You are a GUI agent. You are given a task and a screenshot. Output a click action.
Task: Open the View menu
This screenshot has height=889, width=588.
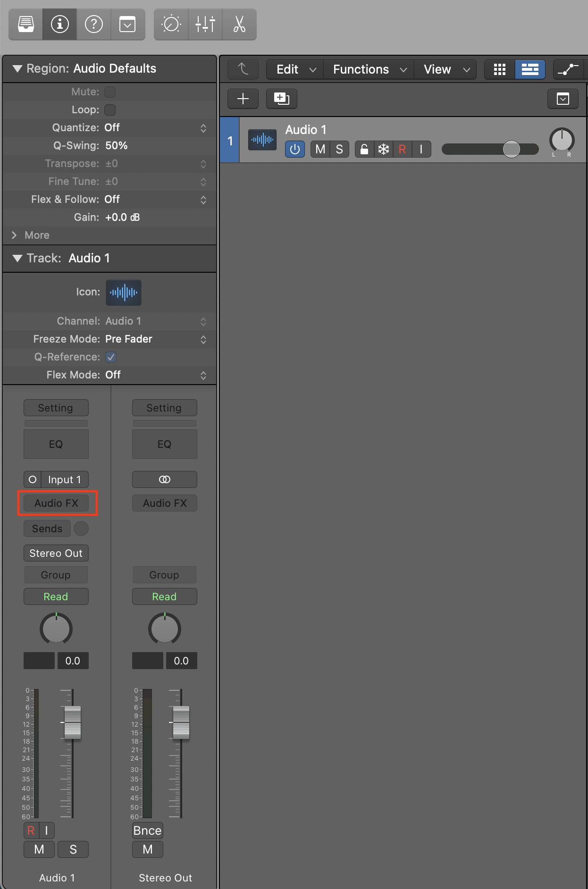[x=445, y=69]
